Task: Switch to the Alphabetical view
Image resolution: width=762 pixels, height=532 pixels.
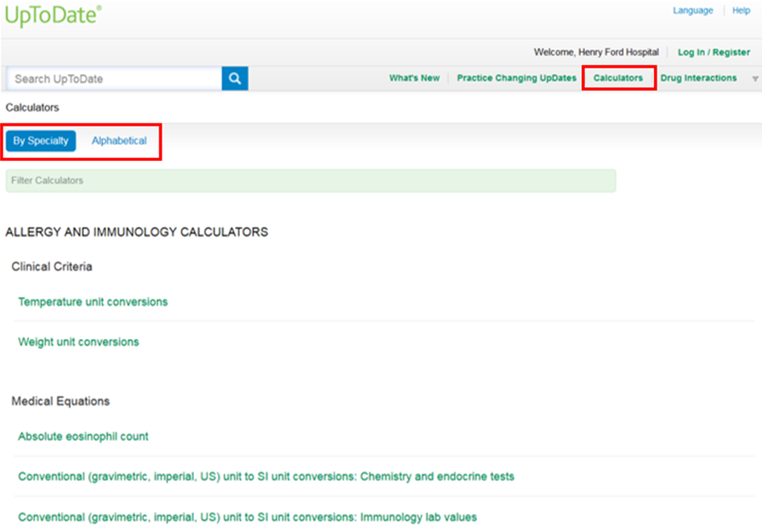Action: [x=119, y=141]
